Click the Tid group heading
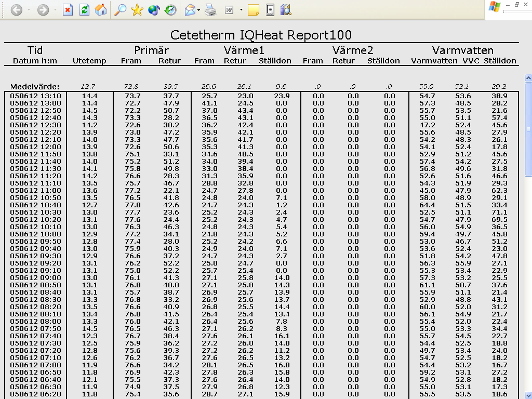The height and width of the screenshot is (399, 532). click(35, 50)
